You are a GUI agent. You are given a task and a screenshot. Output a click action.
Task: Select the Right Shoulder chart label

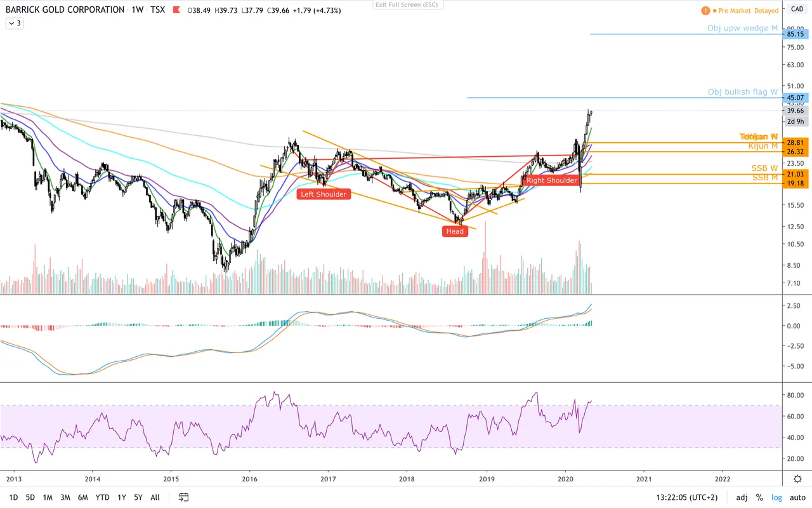click(x=552, y=180)
